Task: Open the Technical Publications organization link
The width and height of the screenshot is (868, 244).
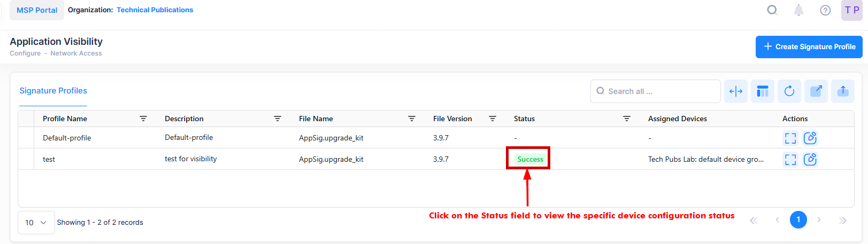Action: (x=155, y=10)
